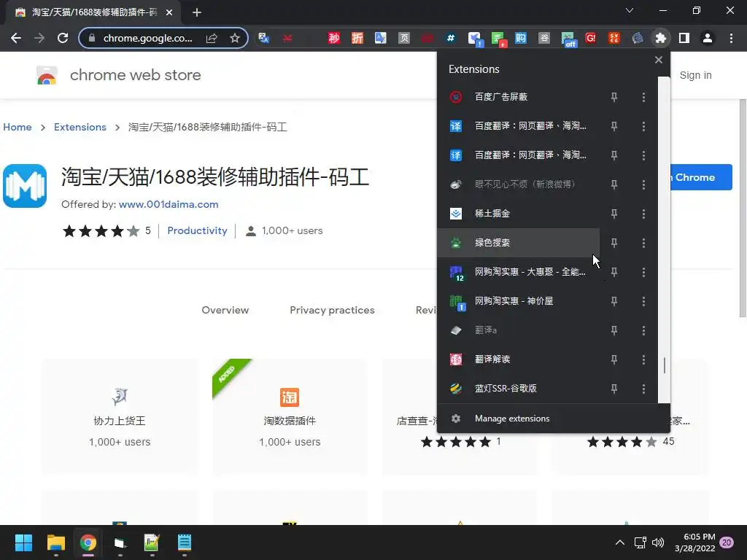747x560 pixels.
Task: Go back to the previous page
Action: pyautogui.click(x=16, y=38)
